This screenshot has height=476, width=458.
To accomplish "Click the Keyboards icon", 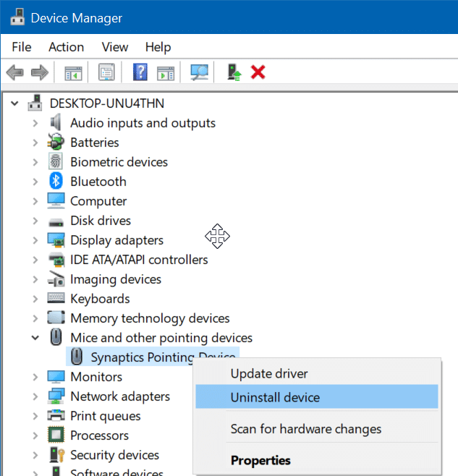I will point(56,298).
